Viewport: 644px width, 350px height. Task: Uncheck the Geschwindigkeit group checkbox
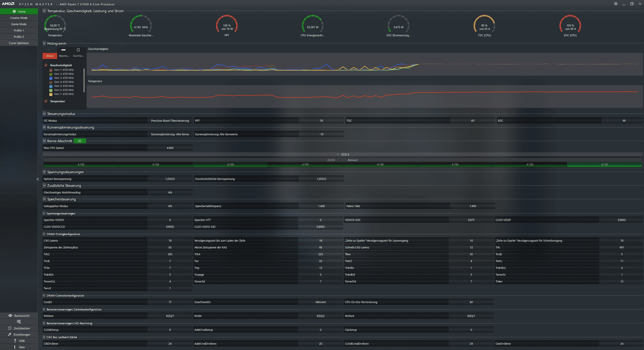[x=46, y=65]
